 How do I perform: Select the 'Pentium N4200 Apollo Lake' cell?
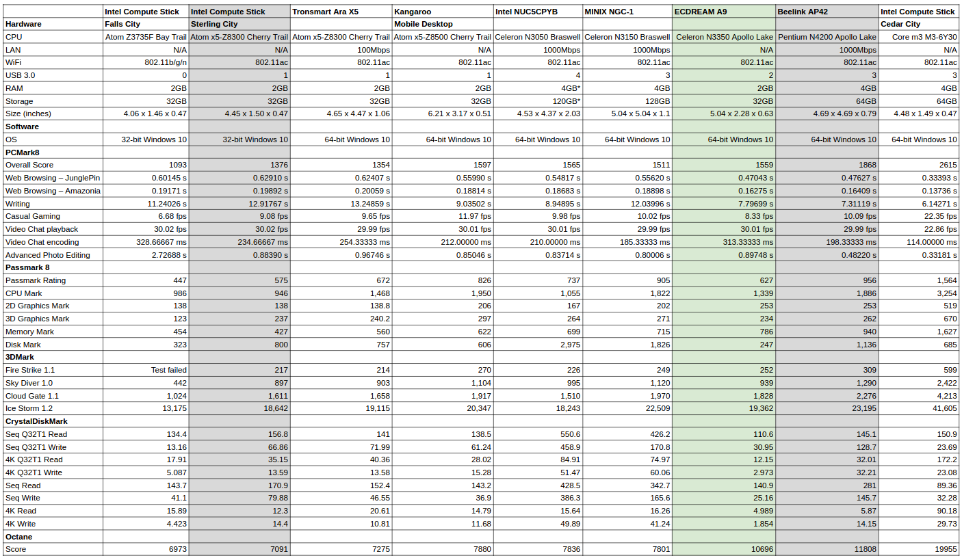click(827, 37)
